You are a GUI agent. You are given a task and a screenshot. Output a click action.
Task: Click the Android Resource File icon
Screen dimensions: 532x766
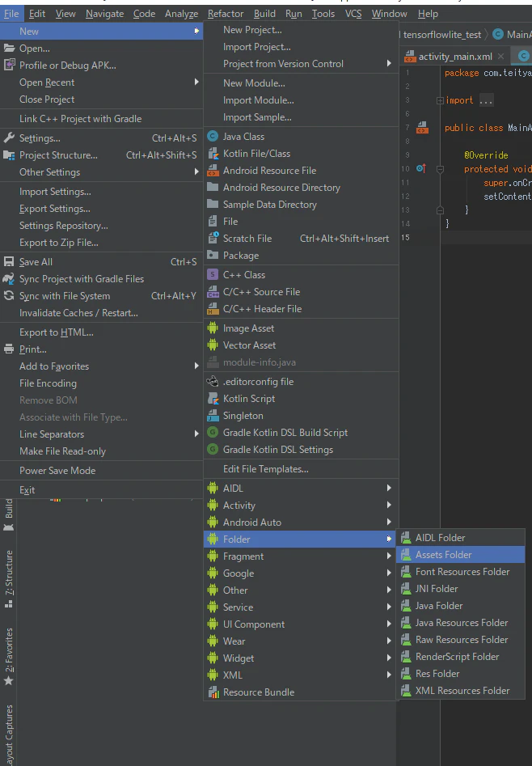coord(213,171)
